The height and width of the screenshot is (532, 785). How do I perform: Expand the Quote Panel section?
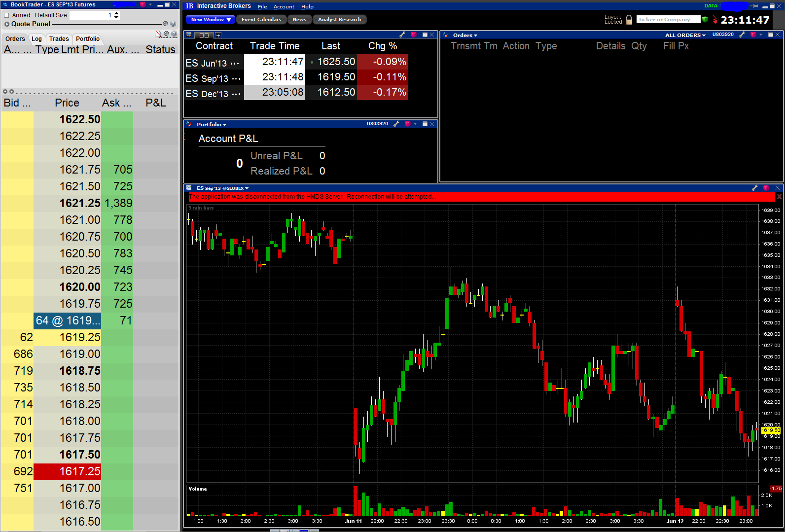[7, 24]
